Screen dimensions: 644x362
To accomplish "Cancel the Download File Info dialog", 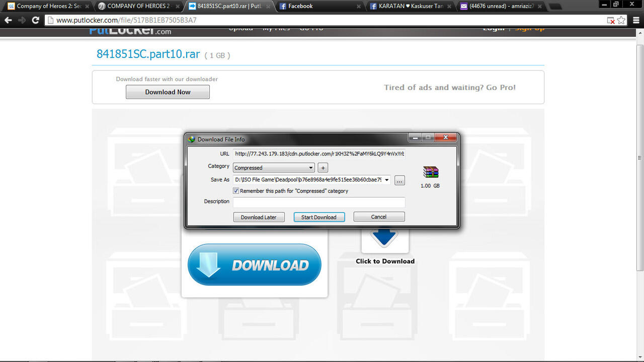I will coord(379,217).
